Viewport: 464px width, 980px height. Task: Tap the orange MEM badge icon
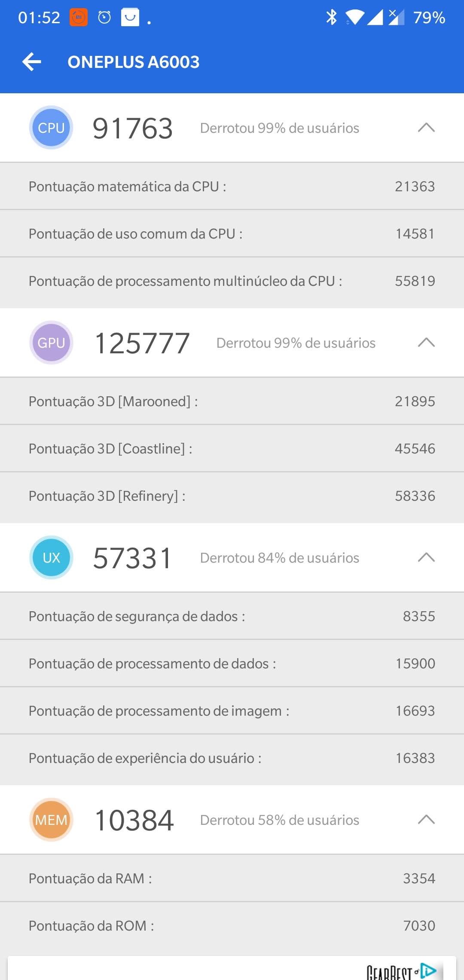pyautogui.click(x=51, y=820)
